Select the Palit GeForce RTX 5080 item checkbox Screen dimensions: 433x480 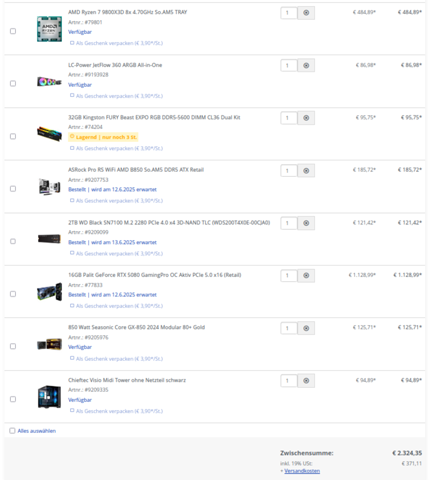click(13, 294)
